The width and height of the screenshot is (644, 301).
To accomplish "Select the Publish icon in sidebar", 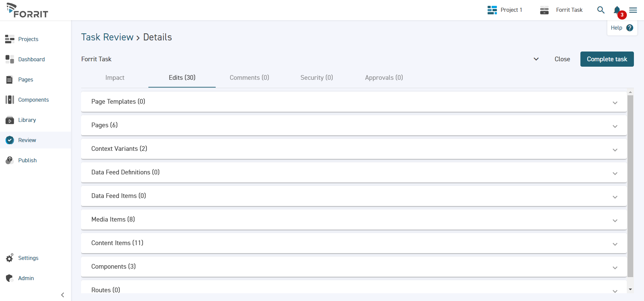I will pyautogui.click(x=10, y=160).
